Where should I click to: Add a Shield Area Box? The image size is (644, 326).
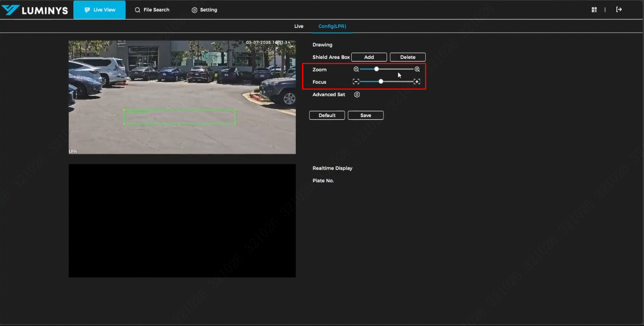(369, 57)
